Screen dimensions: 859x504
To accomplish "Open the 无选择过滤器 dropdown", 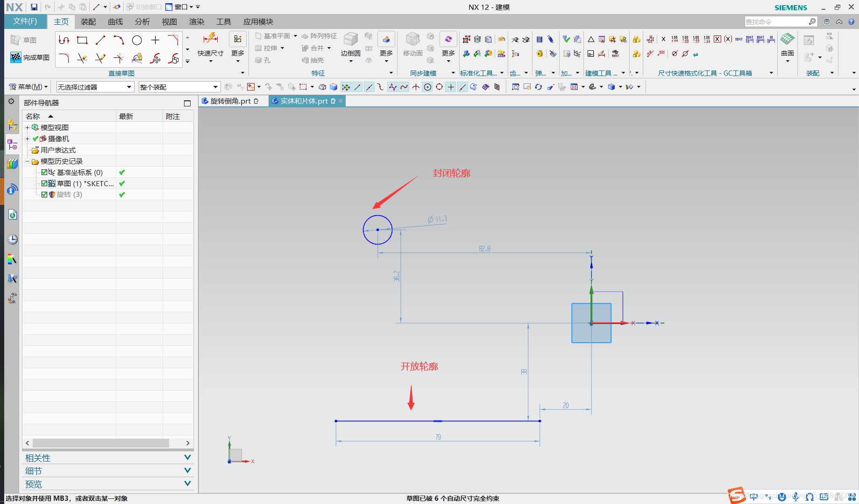I will click(x=95, y=87).
